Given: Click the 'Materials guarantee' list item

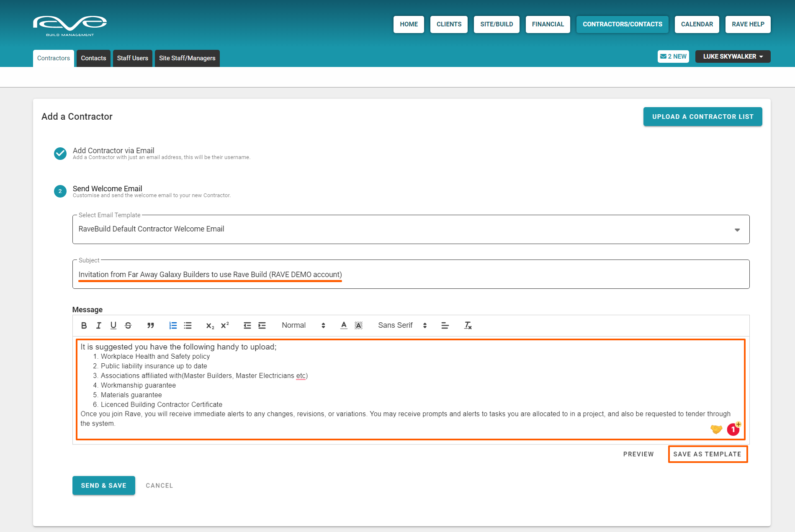Looking at the screenshot, I should point(131,395).
